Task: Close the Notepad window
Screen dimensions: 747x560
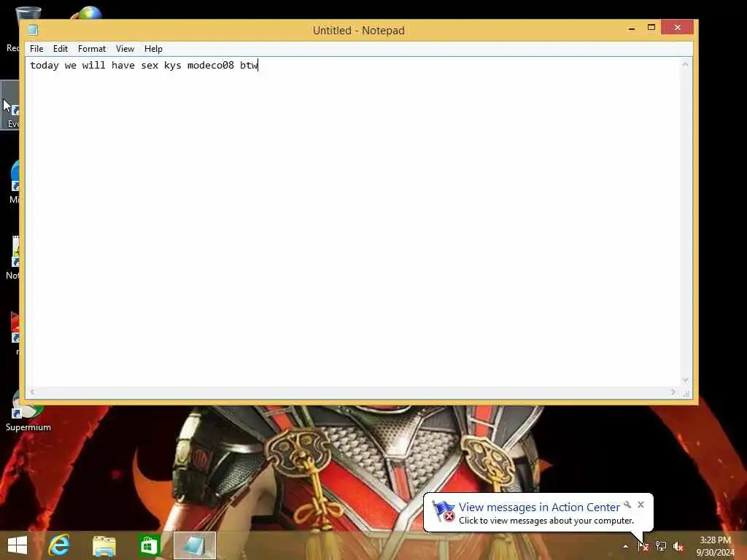Action: (678, 28)
